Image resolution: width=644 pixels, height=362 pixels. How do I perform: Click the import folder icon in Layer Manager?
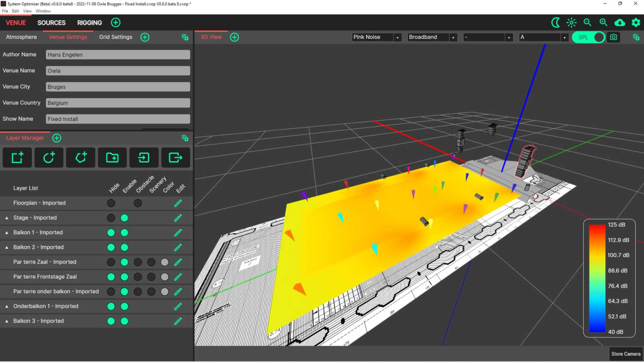(112, 158)
